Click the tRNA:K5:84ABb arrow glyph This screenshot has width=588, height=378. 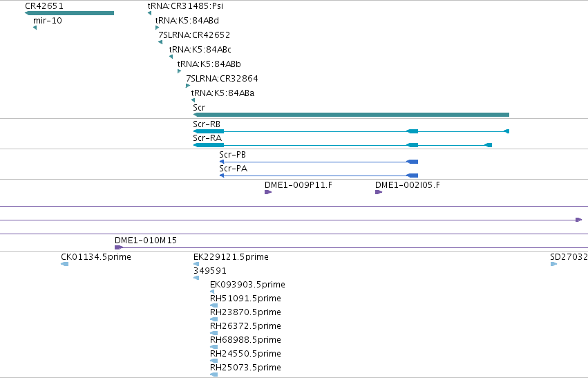point(179,71)
